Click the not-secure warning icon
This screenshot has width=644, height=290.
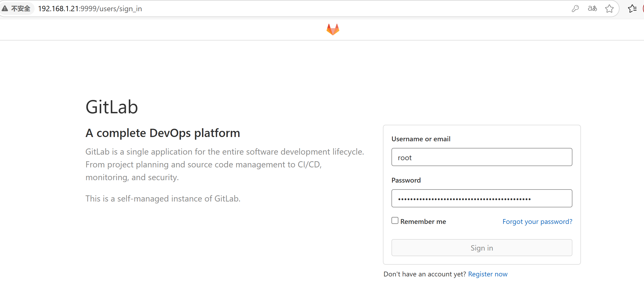[x=5, y=9]
